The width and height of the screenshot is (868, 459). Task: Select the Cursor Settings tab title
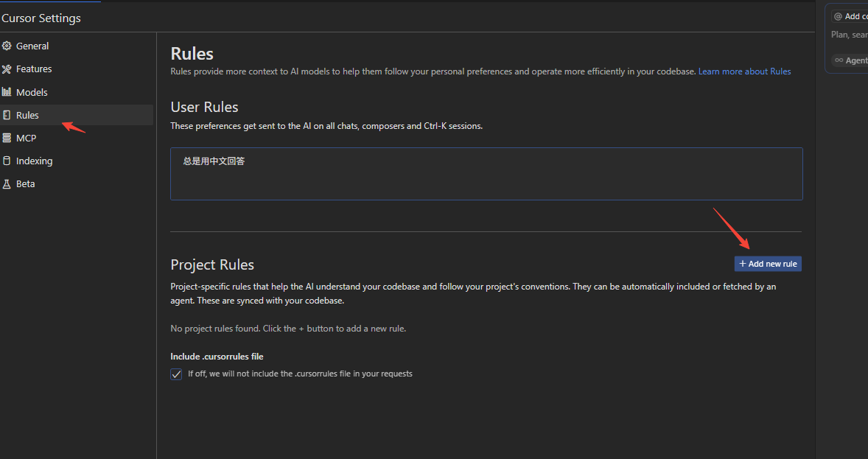point(41,18)
